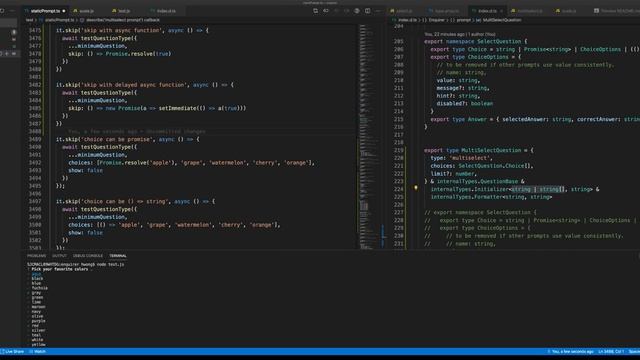Select the 'test' folder breadcrumb
Screen dimensions: 640x360
coord(29,20)
